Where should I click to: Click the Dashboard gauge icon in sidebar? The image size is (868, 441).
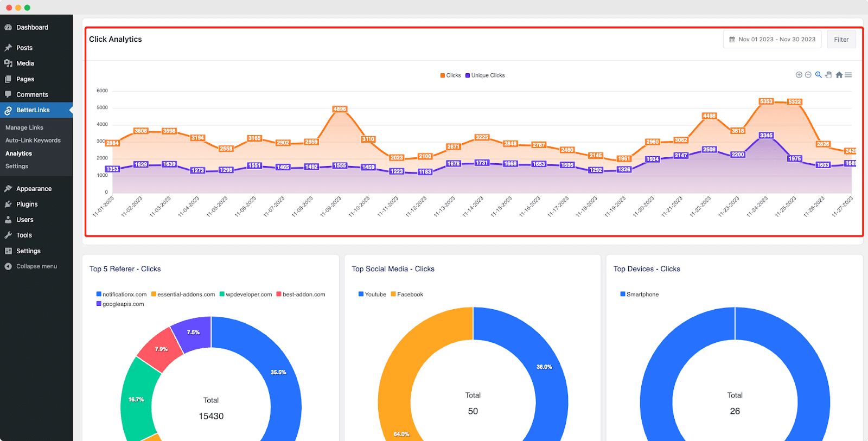(8, 27)
